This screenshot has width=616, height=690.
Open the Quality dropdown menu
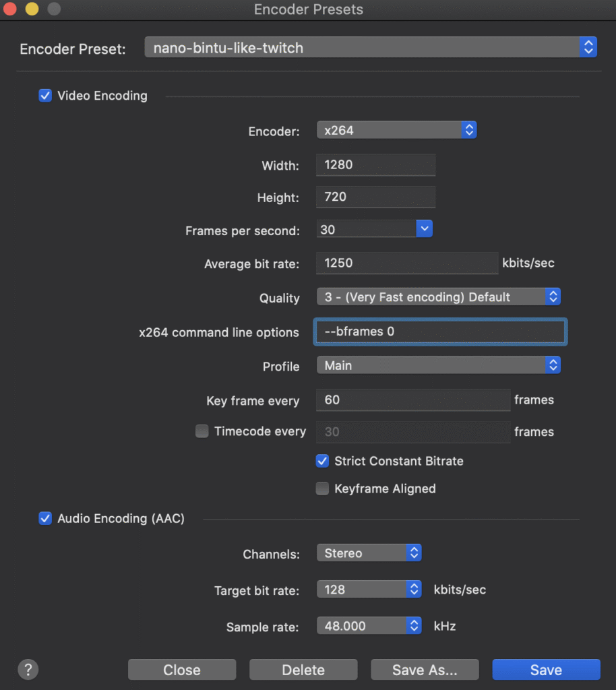click(x=438, y=296)
